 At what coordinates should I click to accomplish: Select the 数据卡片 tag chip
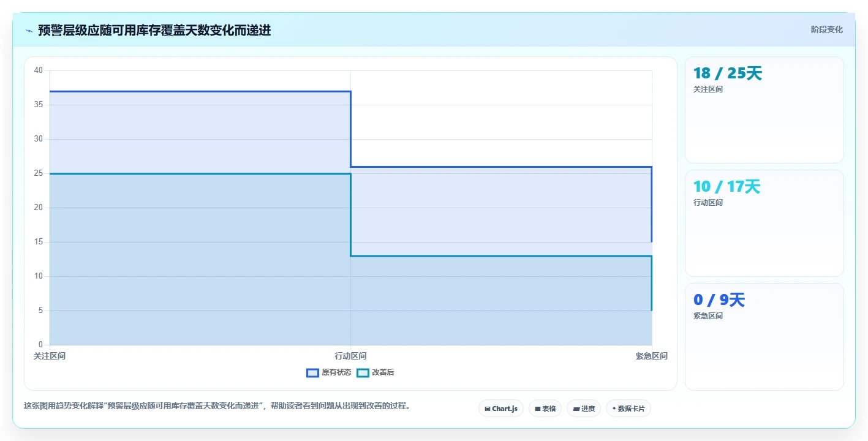click(628, 409)
